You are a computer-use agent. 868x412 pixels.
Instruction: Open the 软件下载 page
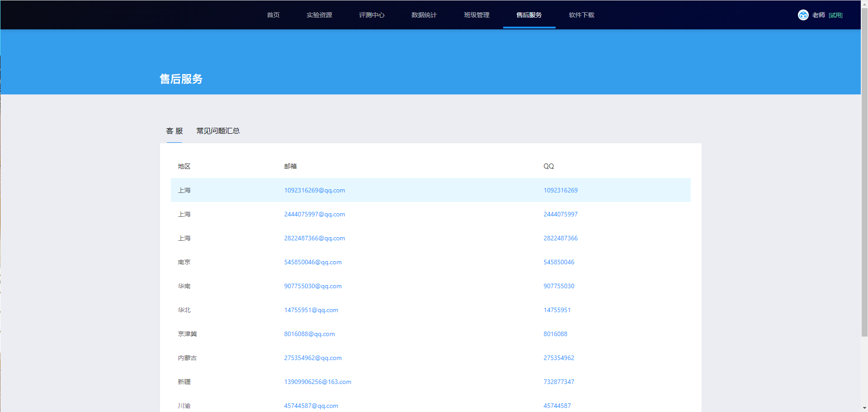click(x=581, y=15)
